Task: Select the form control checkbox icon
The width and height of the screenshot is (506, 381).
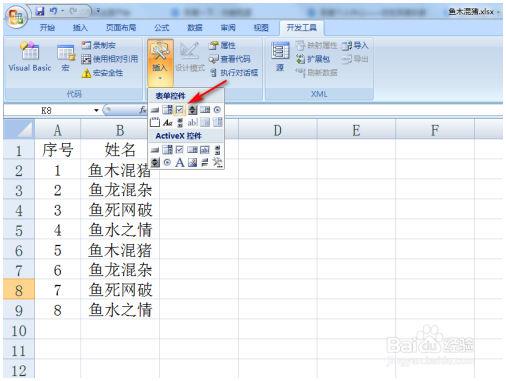Action: 180,109
